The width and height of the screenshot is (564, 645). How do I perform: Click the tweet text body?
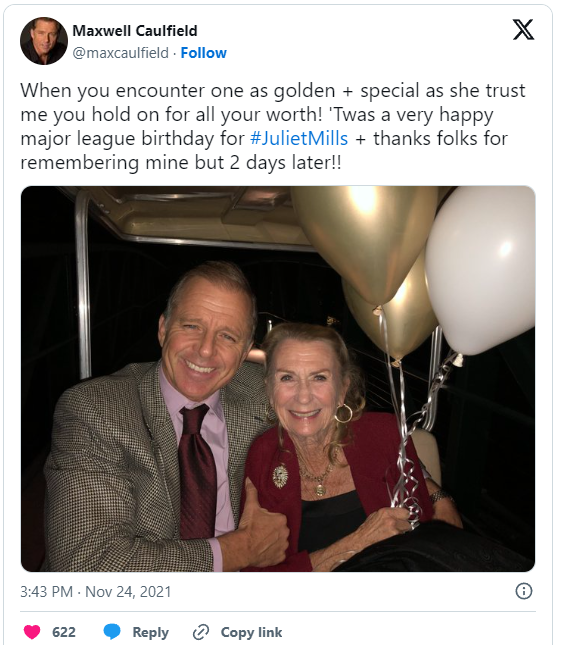(273, 127)
